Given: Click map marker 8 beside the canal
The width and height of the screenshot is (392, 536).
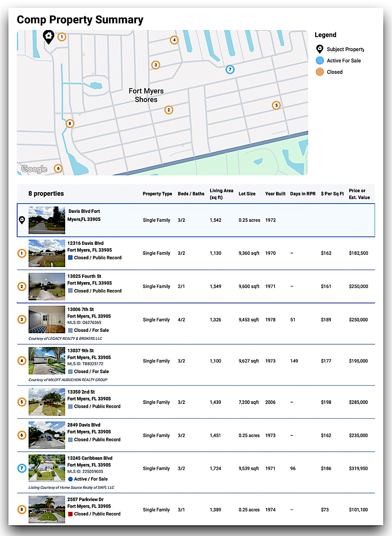Looking at the screenshot, I should pos(70,124).
